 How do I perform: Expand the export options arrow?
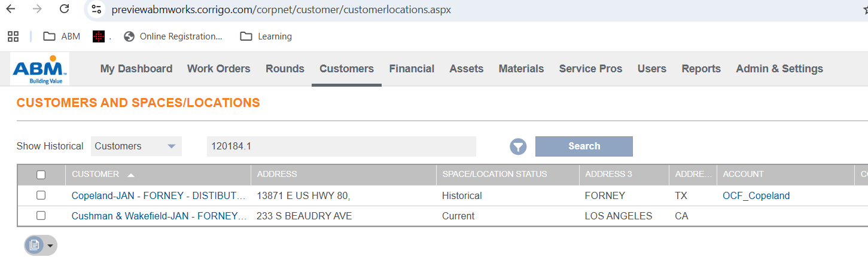point(50,246)
